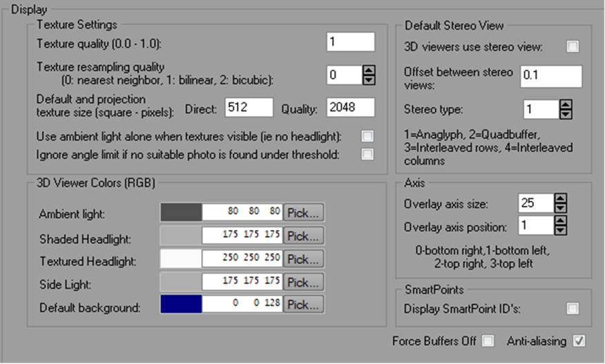Click the Default background blue color swatch
Image resolution: width=605 pixels, height=364 pixels.
coord(181,305)
